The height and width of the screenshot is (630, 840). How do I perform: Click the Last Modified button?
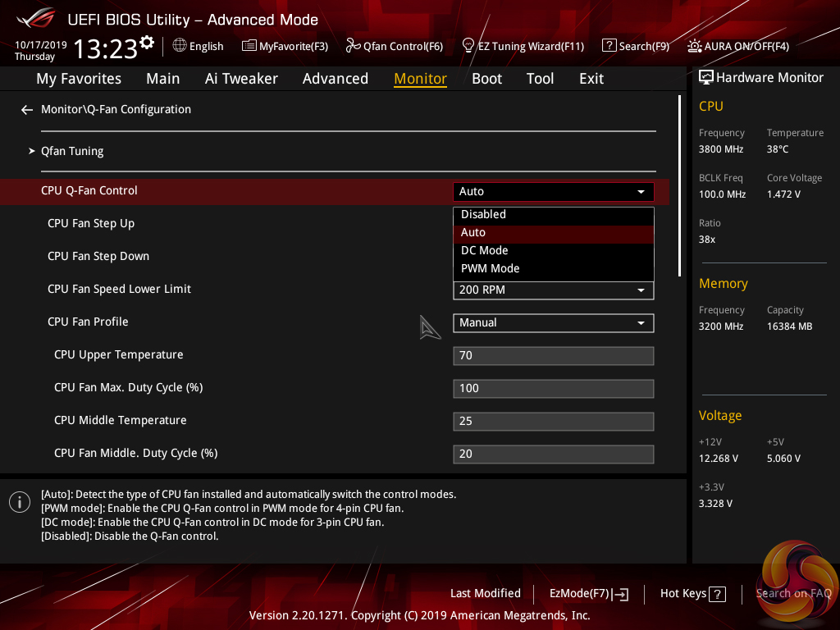pos(486,594)
